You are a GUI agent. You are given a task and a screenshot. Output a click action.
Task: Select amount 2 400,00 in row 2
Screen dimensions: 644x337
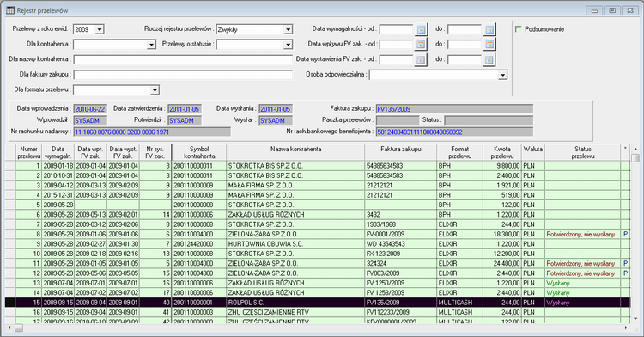tap(507, 175)
